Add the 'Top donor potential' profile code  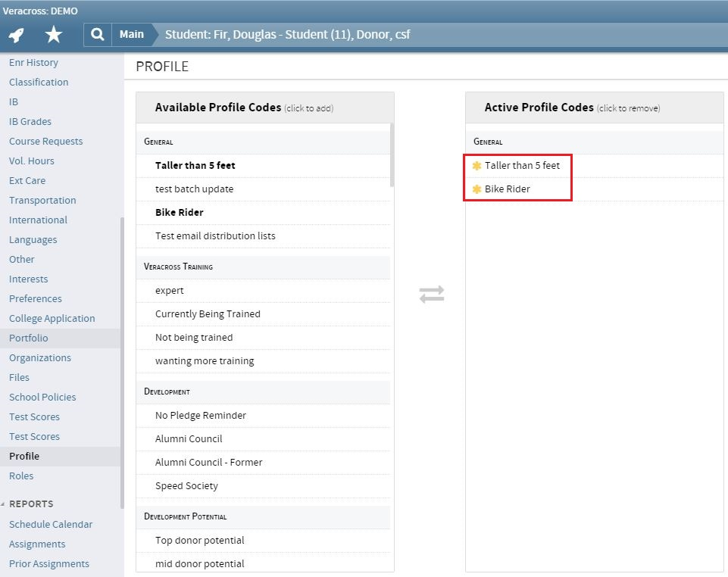[199, 541]
